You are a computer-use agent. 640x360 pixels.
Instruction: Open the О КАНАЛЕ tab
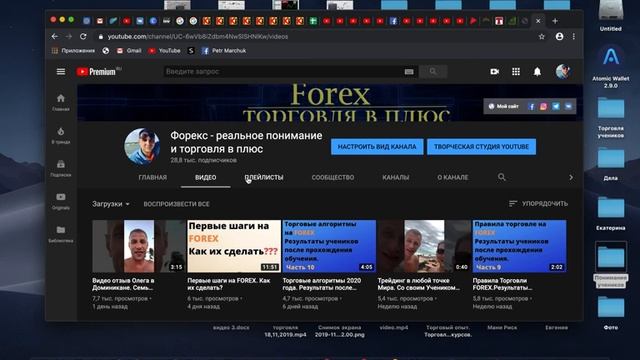[453, 177]
